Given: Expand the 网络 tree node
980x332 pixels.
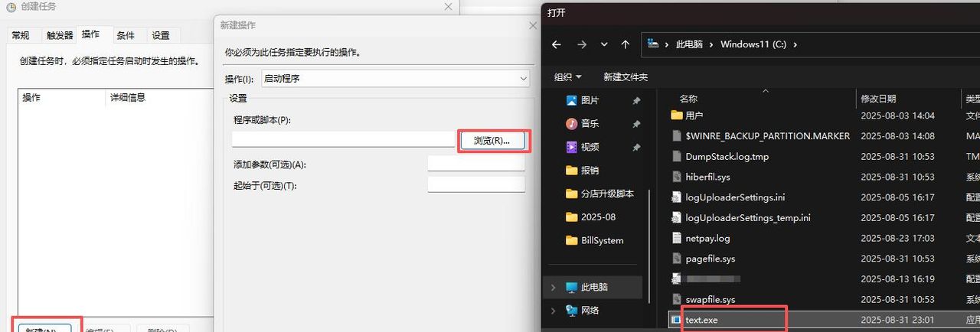Looking at the screenshot, I should [554, 311].
